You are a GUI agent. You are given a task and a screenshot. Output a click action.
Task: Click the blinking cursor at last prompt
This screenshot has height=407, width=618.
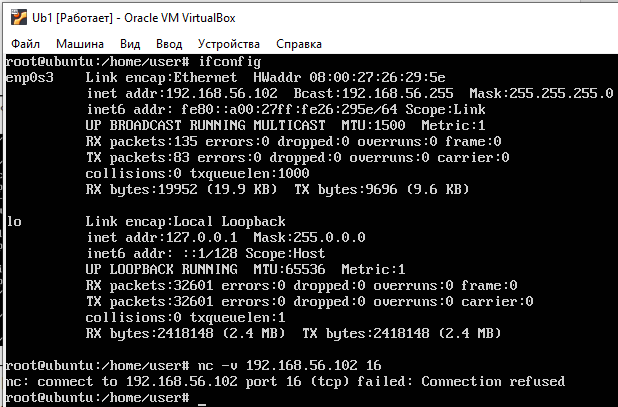click(x=202, y=403)
